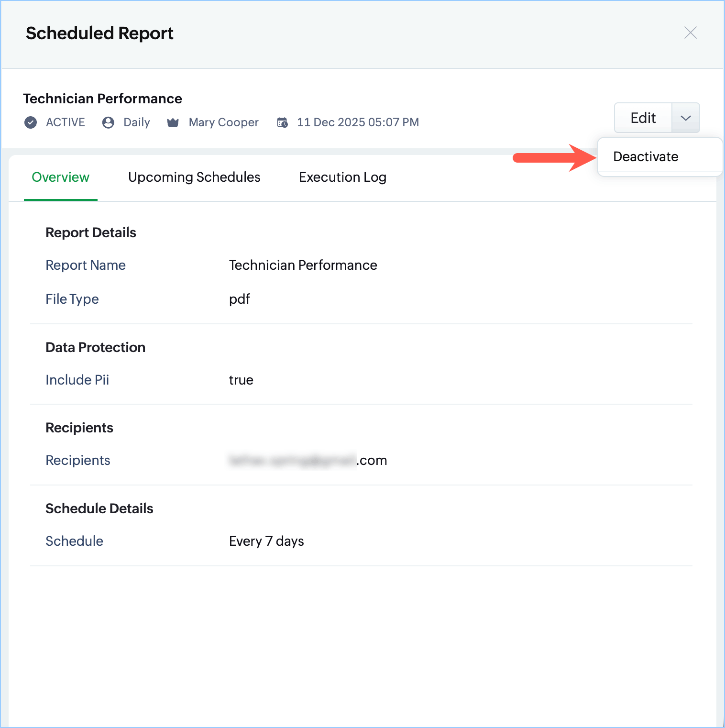Click the Report Name field label
Screen dimensions: 725x728
click(x=86, y=265)
